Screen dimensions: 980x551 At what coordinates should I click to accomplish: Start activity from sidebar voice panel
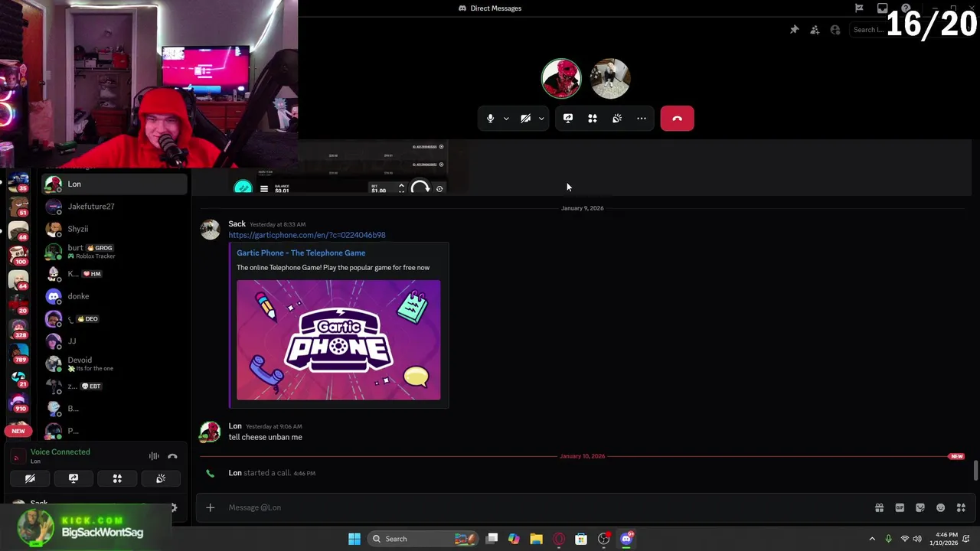click(x=117, y=478)
